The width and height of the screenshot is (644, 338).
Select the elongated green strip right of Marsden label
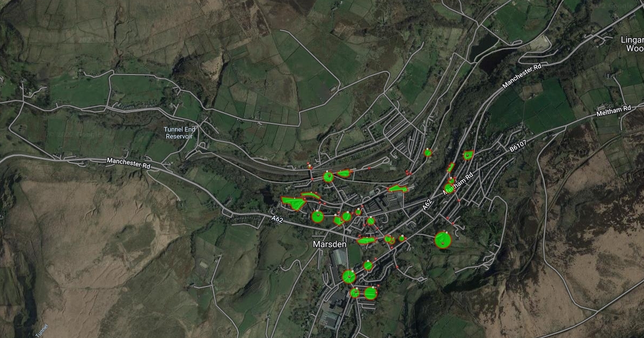click(x=367, y=240)
